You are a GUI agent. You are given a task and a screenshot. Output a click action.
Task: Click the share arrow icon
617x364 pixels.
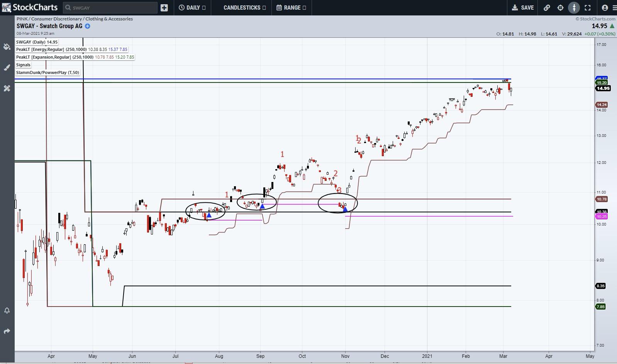click(x=7, y=331)
